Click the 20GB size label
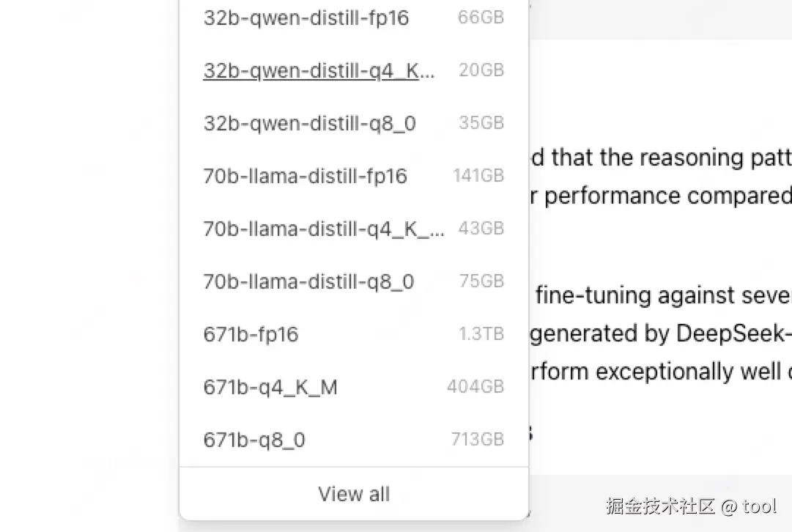Image resolution: width=792 pixels, height=532 pixels. click(481, 70)
